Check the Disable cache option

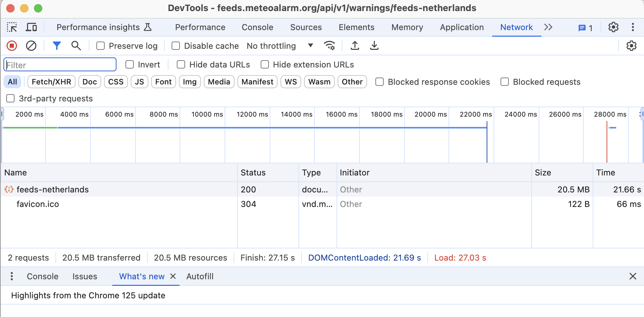coord(176,46)
